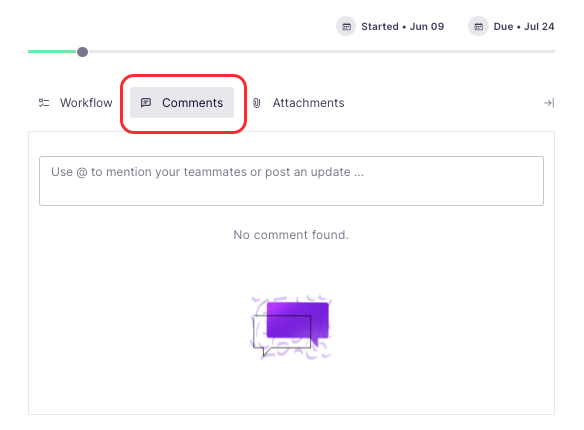
Task: Click the Comments speech-bubble tab icon
Action: [146, 103]
